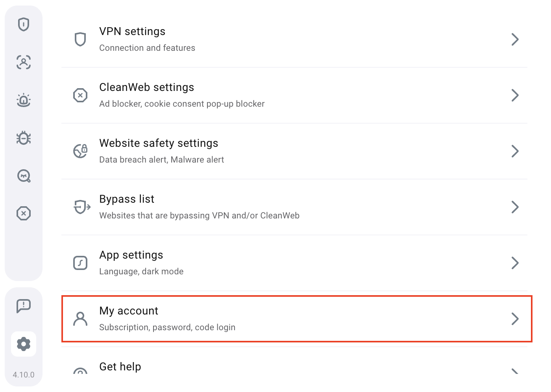Click the Website safety settings title
Viewport: 551px width, 392px height.
(159, 143)
